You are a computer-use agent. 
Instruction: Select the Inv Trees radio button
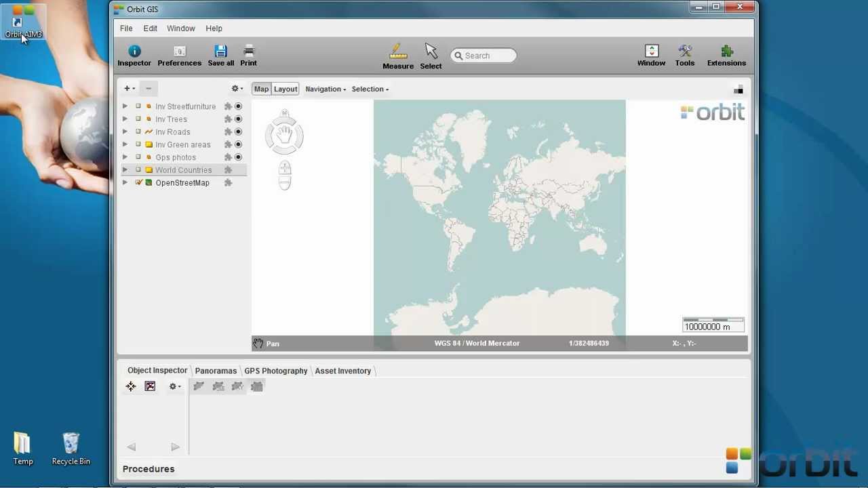(x=238, y=119)
